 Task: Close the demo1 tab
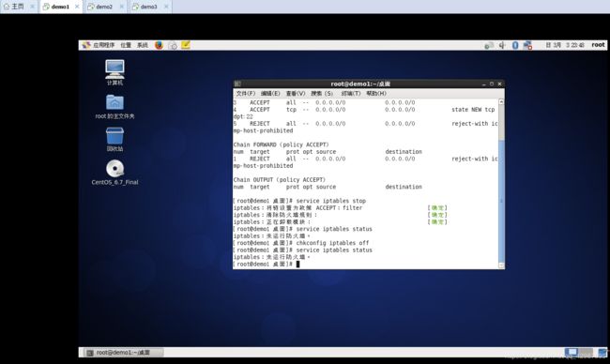pyautogui.click(x=77, y=7)
